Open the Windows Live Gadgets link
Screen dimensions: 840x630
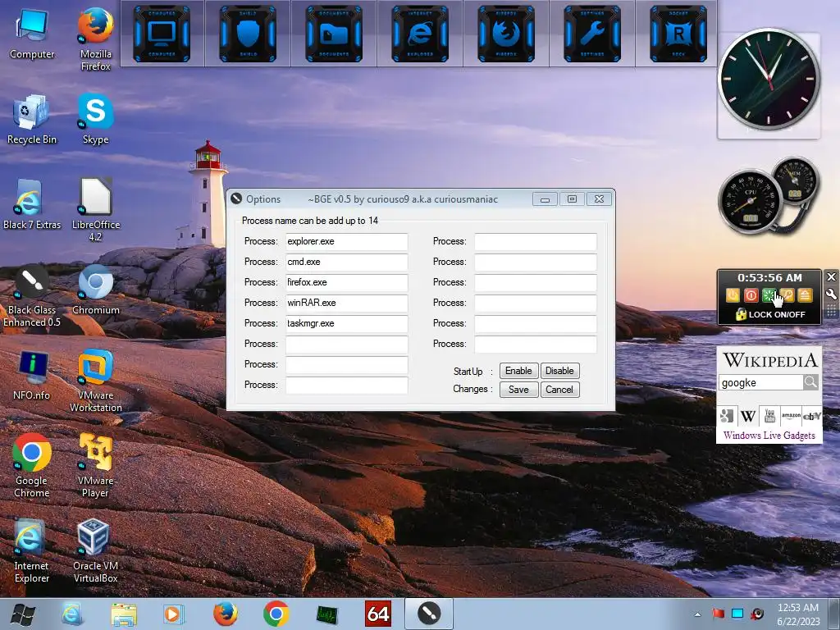[769, 435]
